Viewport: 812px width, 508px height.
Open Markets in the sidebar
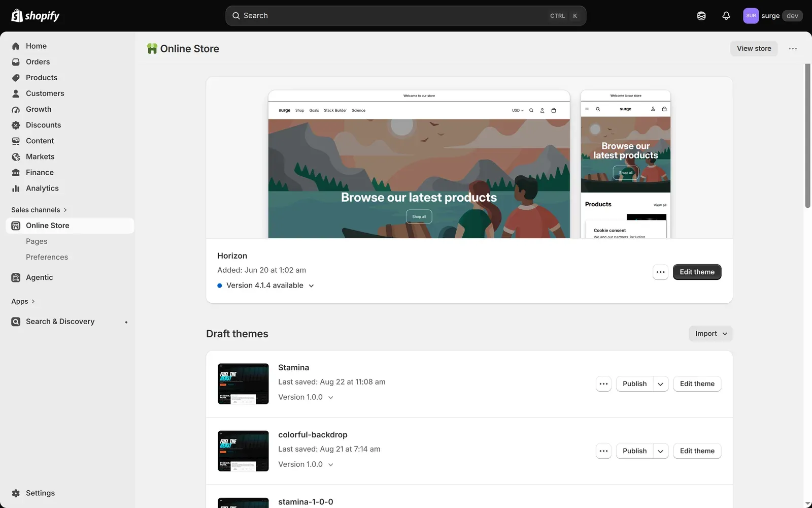(x=70, y=156)
